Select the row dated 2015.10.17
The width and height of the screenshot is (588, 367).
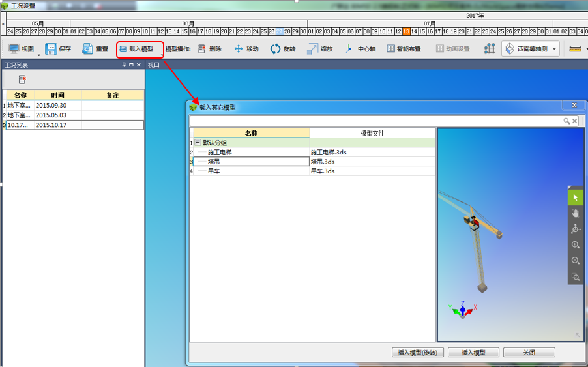coord(74,125)
